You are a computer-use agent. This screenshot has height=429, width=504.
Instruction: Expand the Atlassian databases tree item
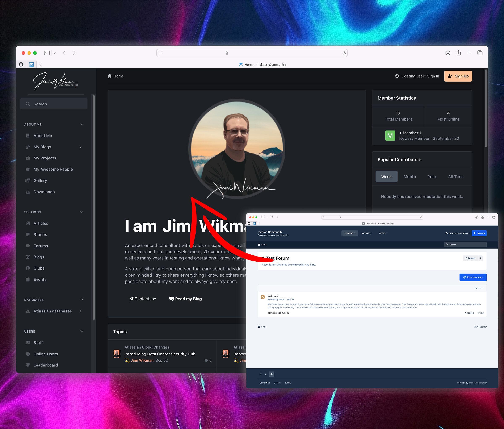pos(81,311)
